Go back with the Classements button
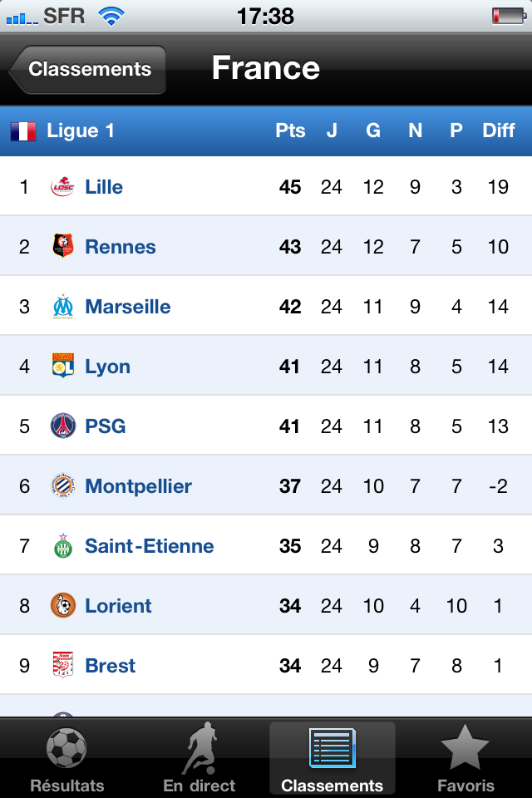The height and width of the screenshot is (798, 532). click(87, 69)
